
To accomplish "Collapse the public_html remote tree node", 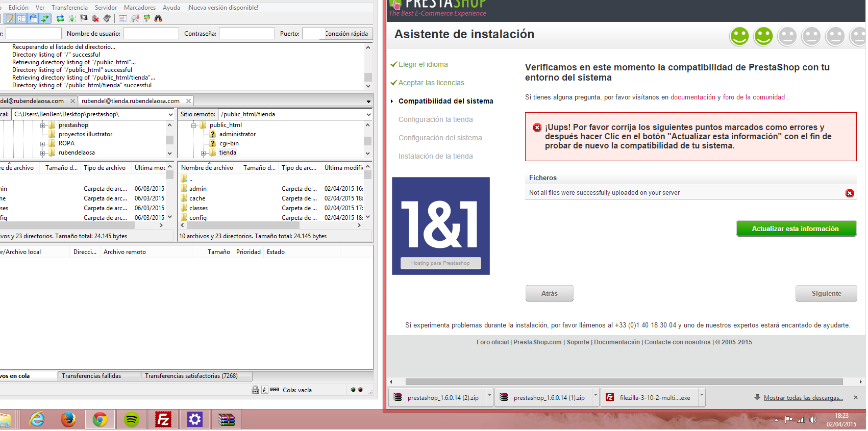I will click(x=194, y=125).
